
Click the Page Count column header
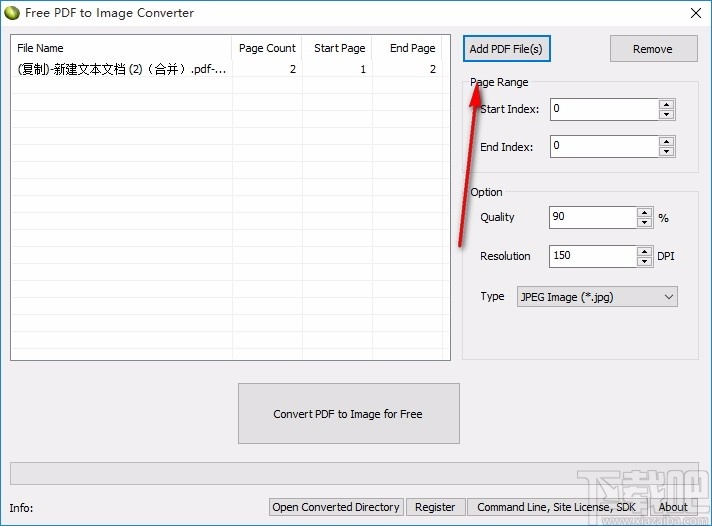coord(267,48)
